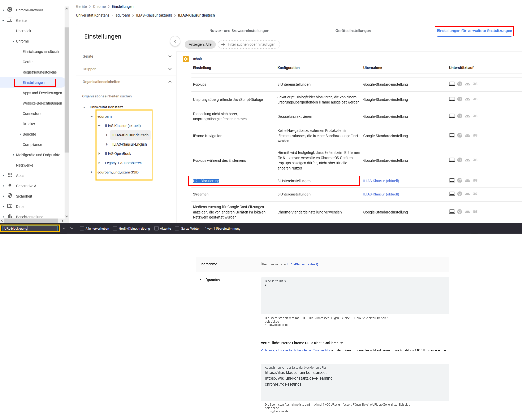The image size is (522, 420).
Task: Click the sidebar vertical scrollbar
Action: (x=66, y=89)
